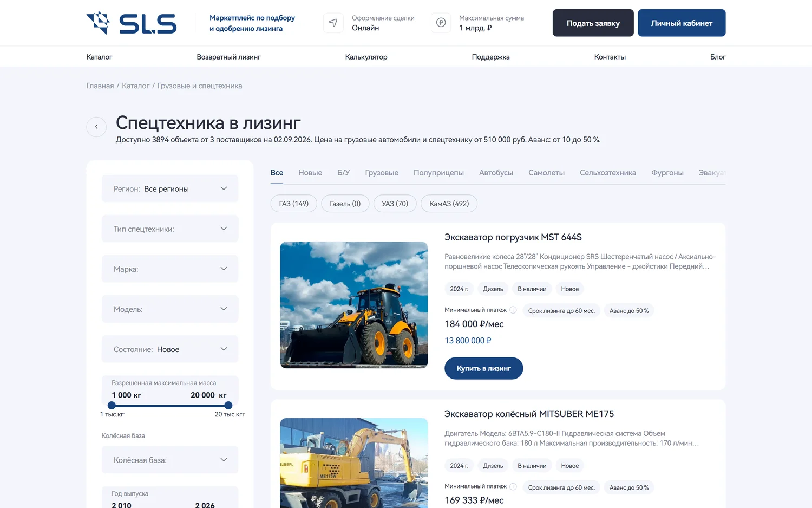Image resolution: width=812 pixels, height=508 pixels.
Task: Switch to the Грузовые tab
Action: (382, 173)
